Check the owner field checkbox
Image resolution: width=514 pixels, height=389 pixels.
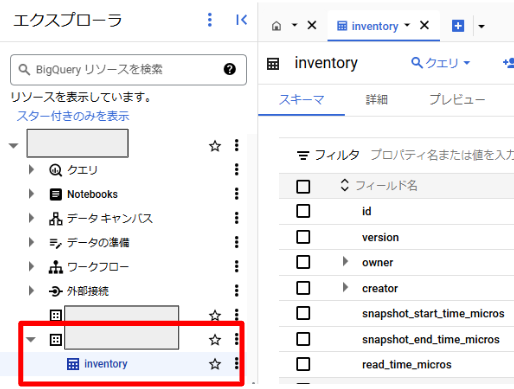303,262
